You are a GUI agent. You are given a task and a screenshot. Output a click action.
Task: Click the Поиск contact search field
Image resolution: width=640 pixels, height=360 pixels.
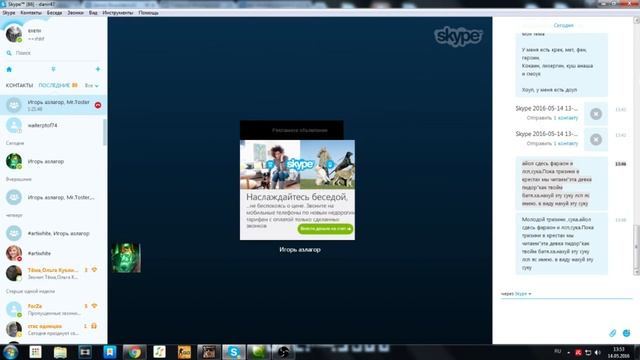[53, 53]
